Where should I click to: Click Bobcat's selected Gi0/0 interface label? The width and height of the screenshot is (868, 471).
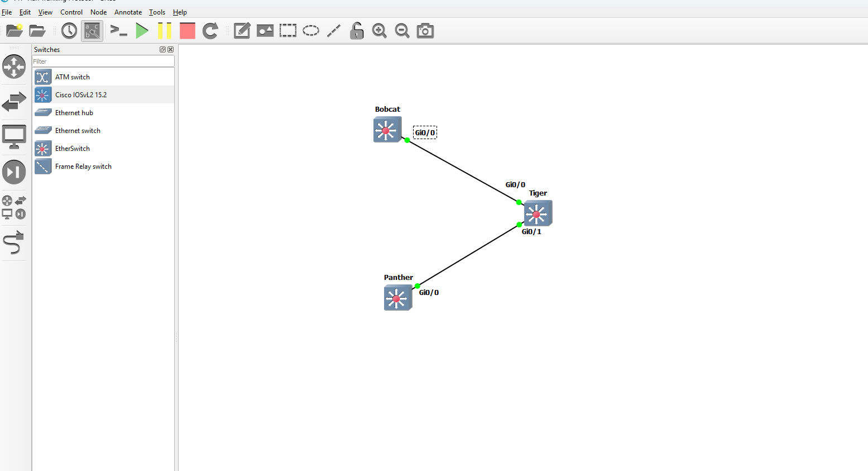pyautogui.click(x=425, y=132)
